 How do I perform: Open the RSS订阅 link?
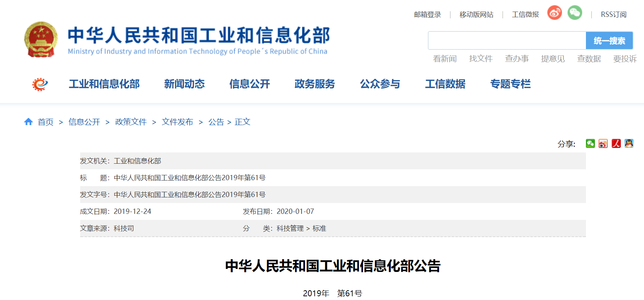tap(614, 15)
